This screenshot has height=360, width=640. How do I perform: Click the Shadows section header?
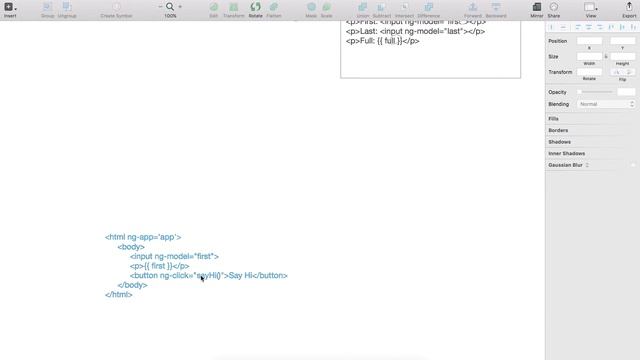559,142
